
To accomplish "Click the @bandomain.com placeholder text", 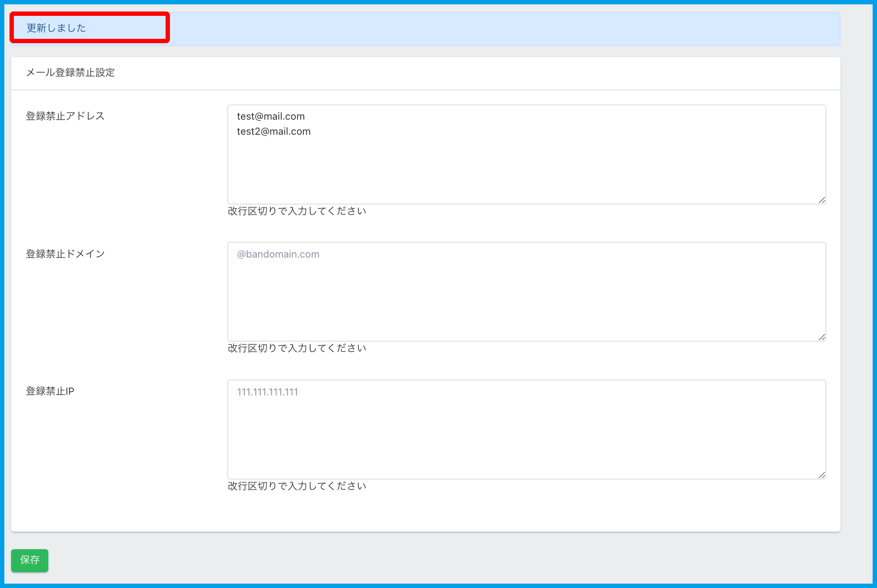I will [278, 254].
